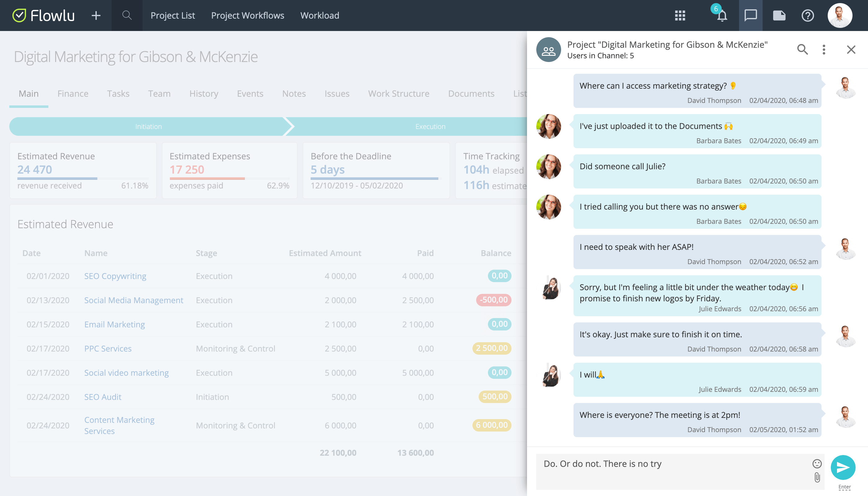
Task: Open the Workload menu item
Action: pyautogui.click(x=320, y=15)
